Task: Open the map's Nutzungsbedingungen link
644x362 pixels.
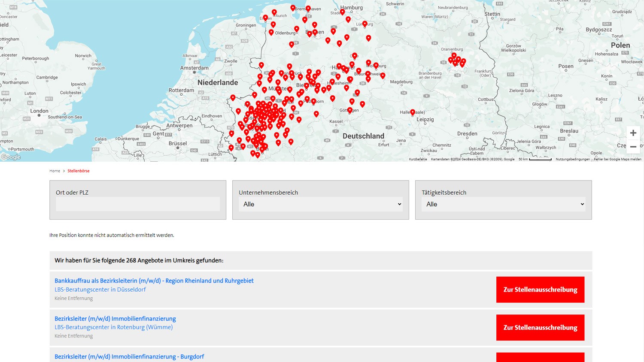Action: (x=573, y=159)
